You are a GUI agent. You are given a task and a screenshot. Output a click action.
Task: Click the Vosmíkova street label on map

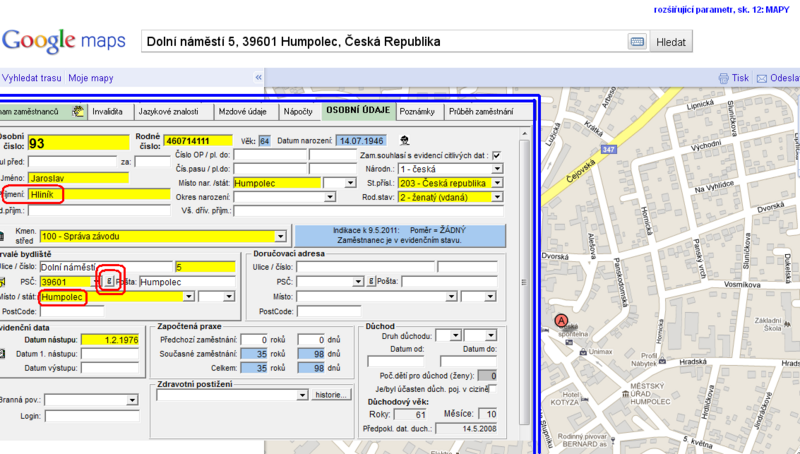point(742,285)
